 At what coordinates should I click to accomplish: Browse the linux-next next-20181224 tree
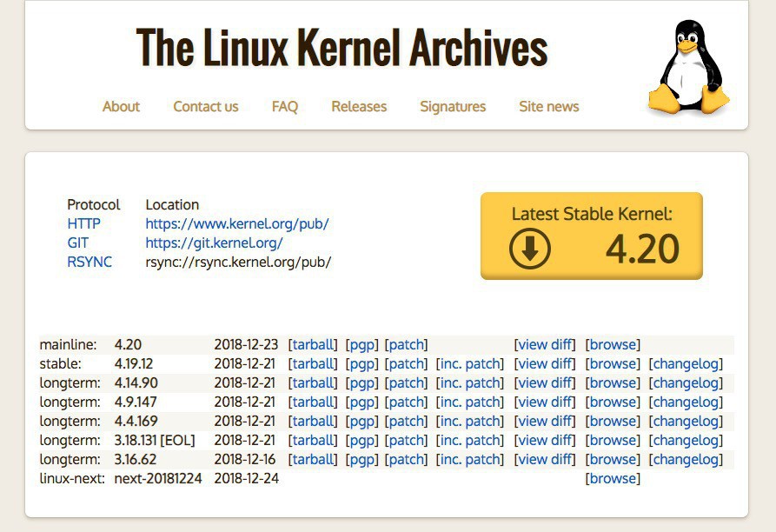coord(613,479)
